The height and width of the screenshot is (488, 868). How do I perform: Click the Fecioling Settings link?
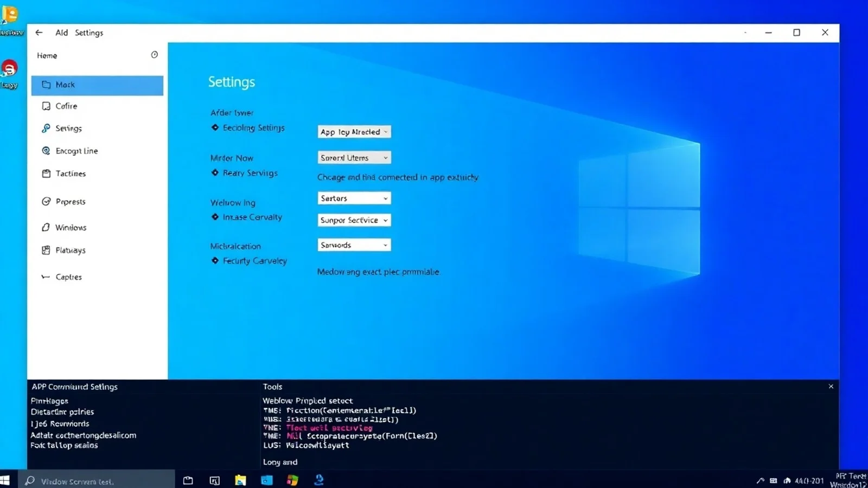(253, 128)
